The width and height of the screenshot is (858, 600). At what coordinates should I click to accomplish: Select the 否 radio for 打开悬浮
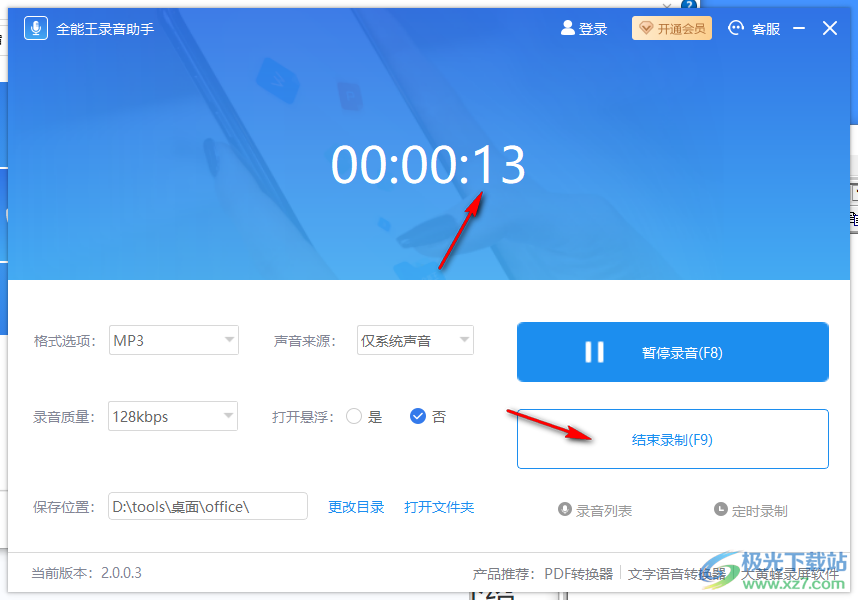418,416
